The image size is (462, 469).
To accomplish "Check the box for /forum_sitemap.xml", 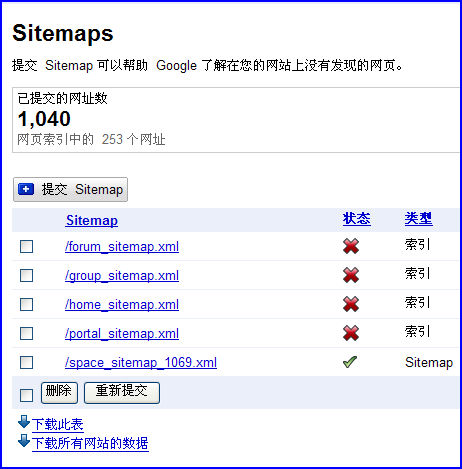I will click(26, 247).
